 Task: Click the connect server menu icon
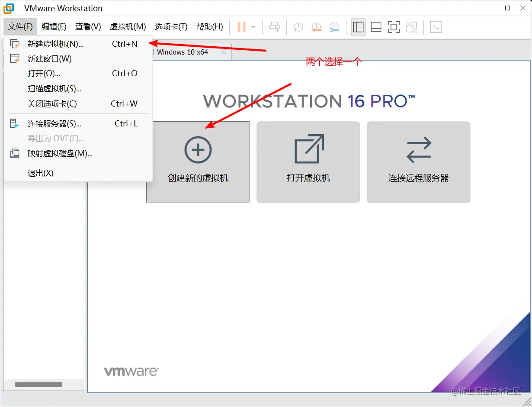pyautogui.click(x=15, y=123)
